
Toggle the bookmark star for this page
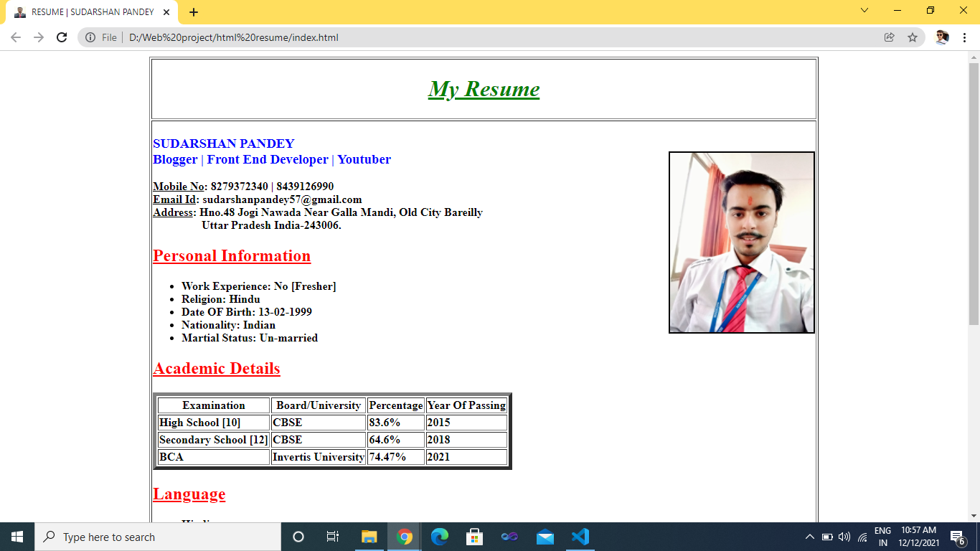coord(913,37)
